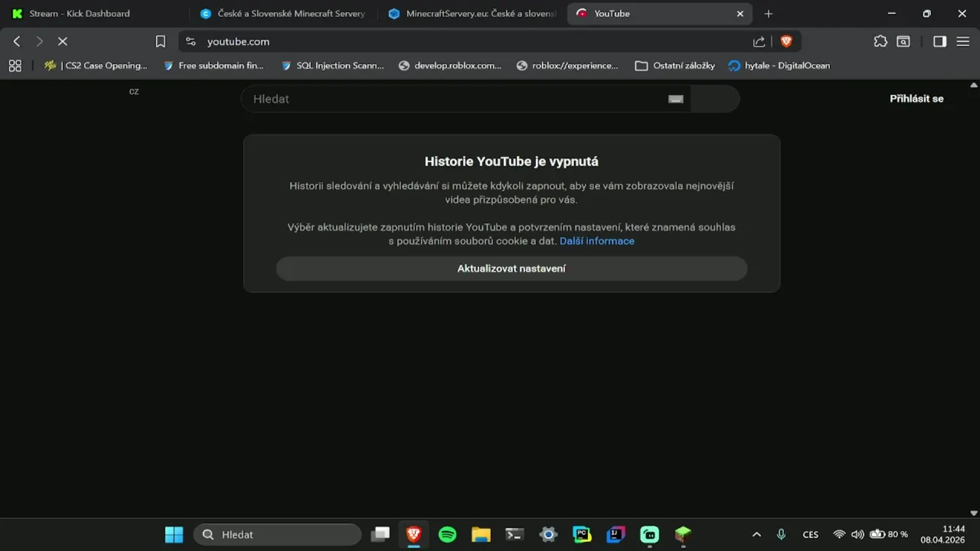
Task: Launch the Minecraft block icon on taskbar
Action: [x=683, y=534]
